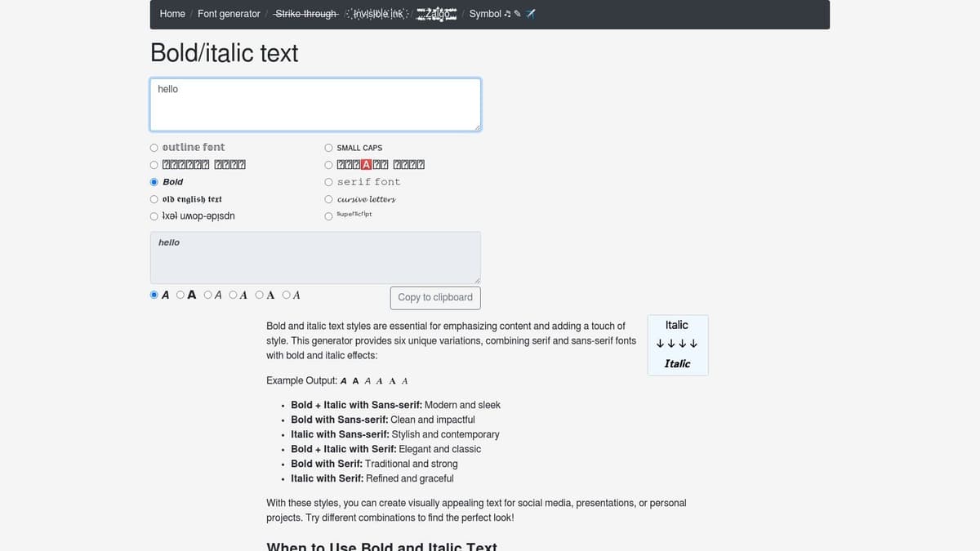Screen dimensions: 980x551
Task: Choose the bold upright sans-serif A variant
Action: pyautogui.click(x=180, y=295)
